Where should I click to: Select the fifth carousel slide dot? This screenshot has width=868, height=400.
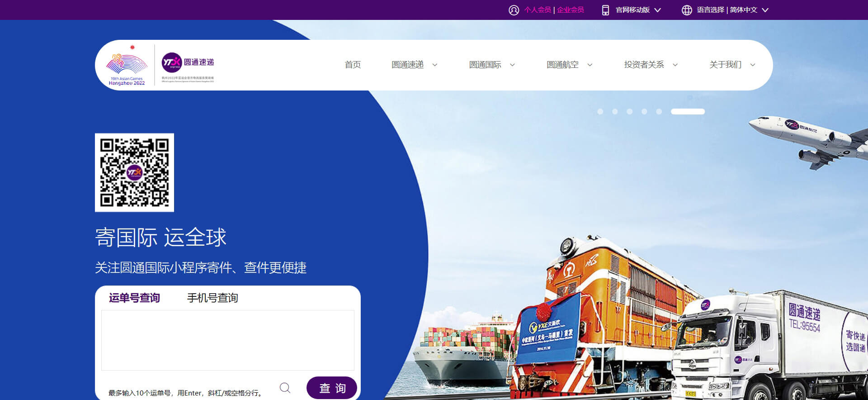click(659, 112)
